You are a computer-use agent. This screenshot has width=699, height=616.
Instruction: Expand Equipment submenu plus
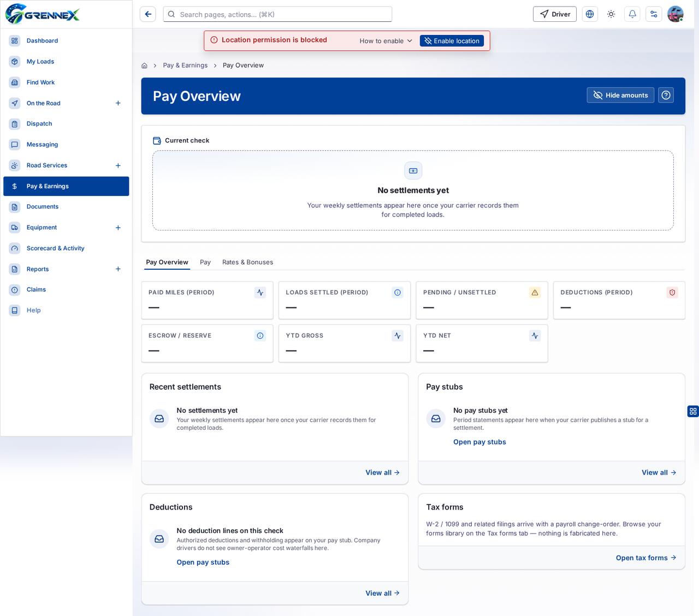(118, 227)
